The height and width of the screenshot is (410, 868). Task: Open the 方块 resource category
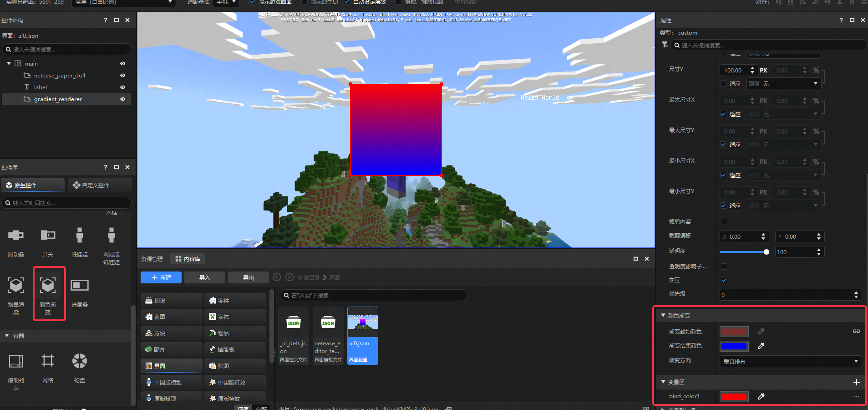pos(172,333)
